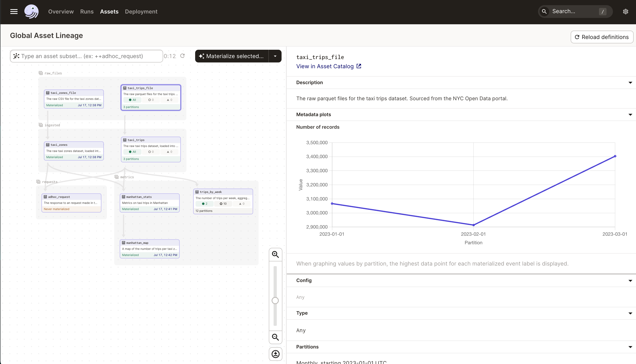This screenshot has height=364, width=636.
Task: Click Materialize selected button
Action: (x=232, y=56)
